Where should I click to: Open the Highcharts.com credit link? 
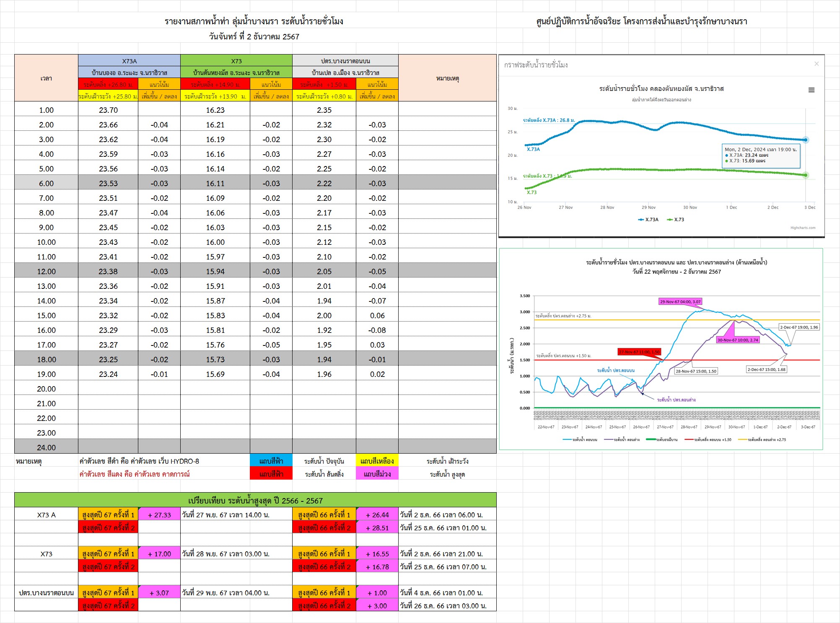803,228
